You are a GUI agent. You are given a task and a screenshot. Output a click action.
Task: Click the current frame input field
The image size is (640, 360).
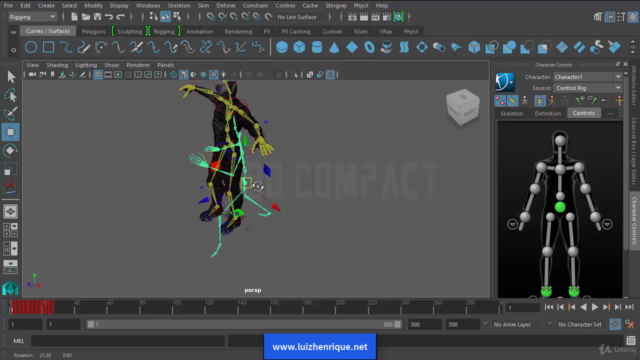point(523,307)
